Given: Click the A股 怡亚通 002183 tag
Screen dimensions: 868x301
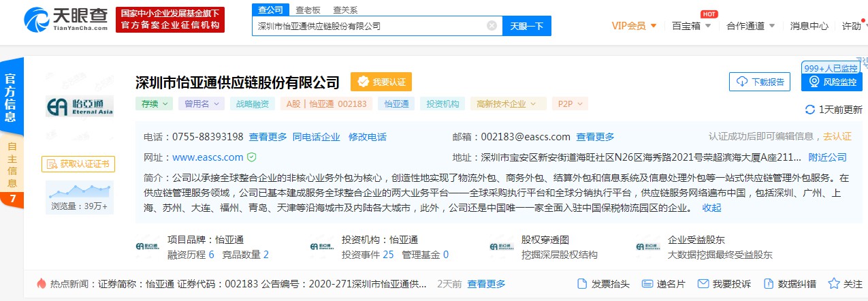Looking at the screenshot, I should [x=326, y=104].
